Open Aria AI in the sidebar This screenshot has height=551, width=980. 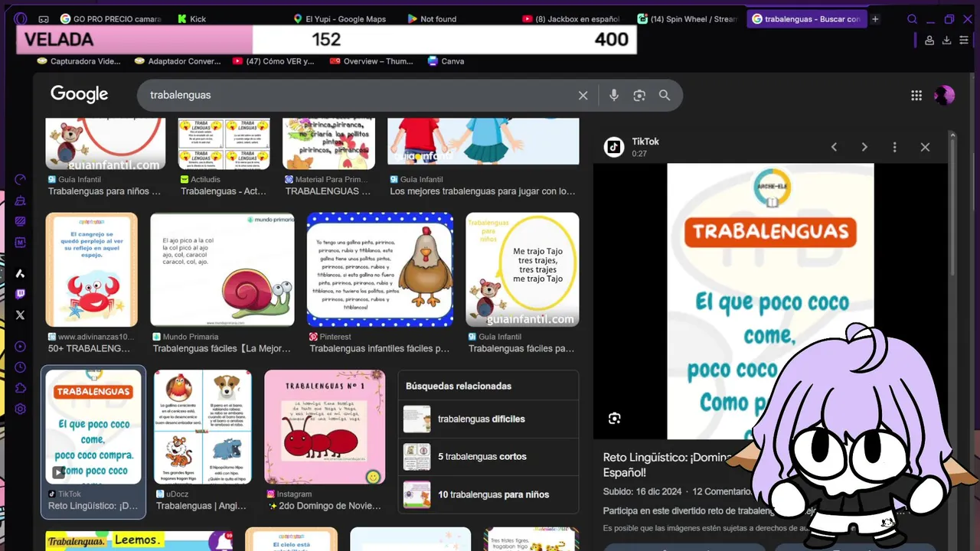click(21, 273)
